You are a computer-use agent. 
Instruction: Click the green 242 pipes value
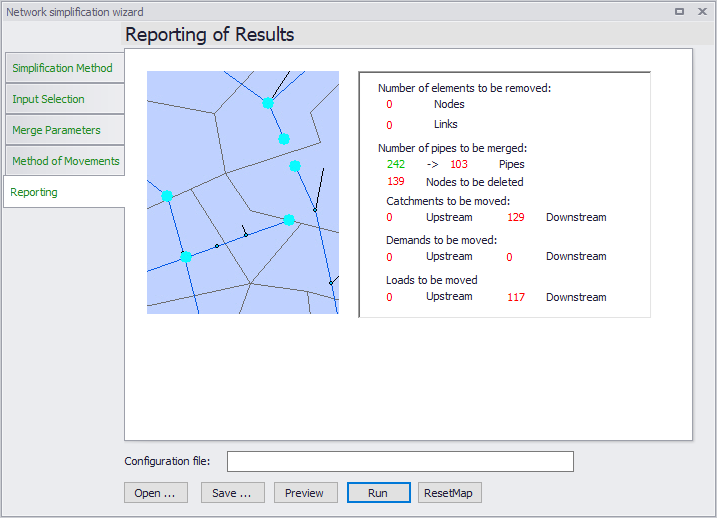pyautogui.click(x=396, y=164)
